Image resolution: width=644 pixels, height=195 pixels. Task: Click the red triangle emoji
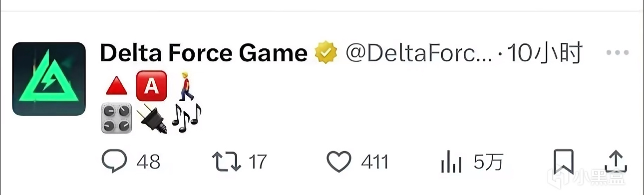(x=116, y=86)
